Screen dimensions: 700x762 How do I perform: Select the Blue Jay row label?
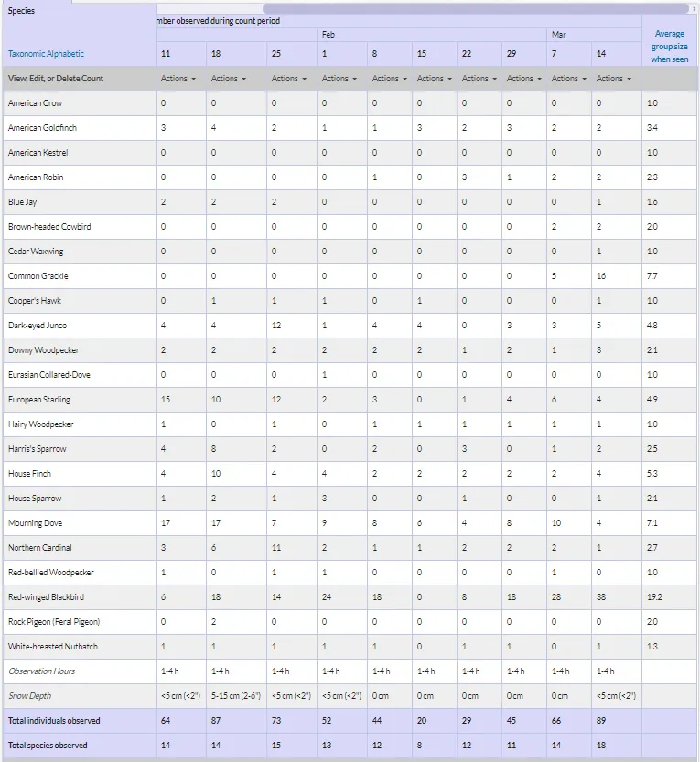pyautogui.click(x=22, y=202)
